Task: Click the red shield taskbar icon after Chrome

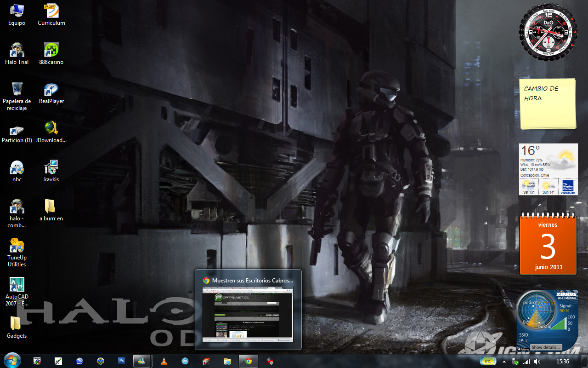Action: click(271, 361)
